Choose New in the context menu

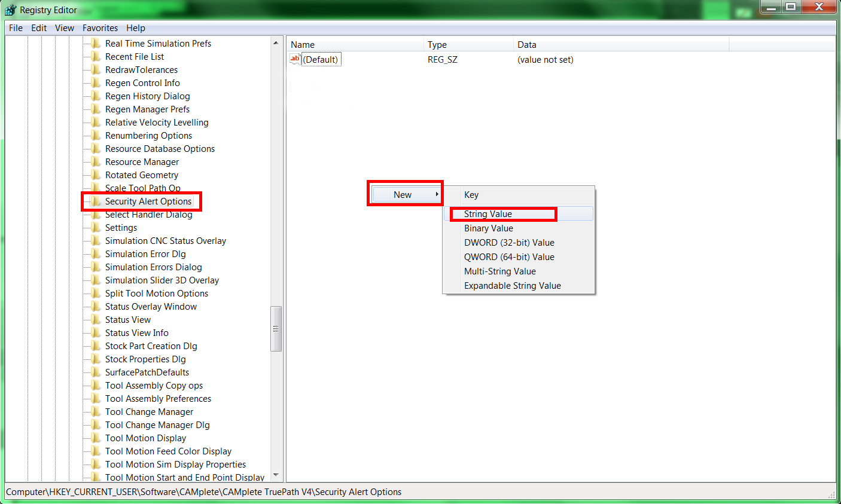(x=406, y=194)
